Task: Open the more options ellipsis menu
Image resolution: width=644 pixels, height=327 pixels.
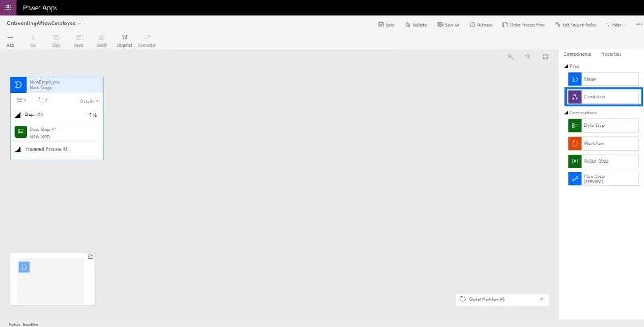Action: coord(638,25)
